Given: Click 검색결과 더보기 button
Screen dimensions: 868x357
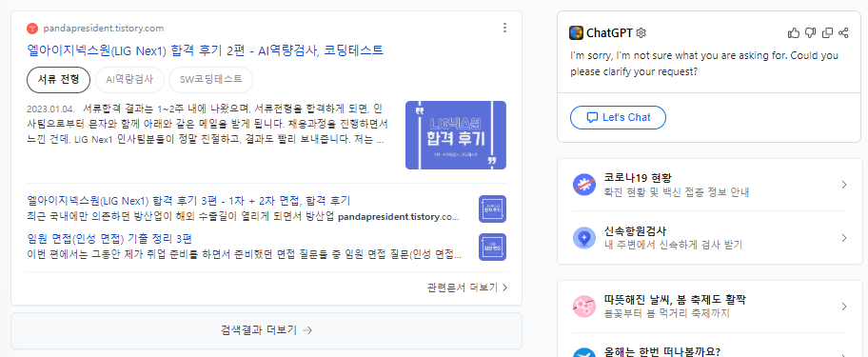Looking at the screenshot, I should pos(266,330).
